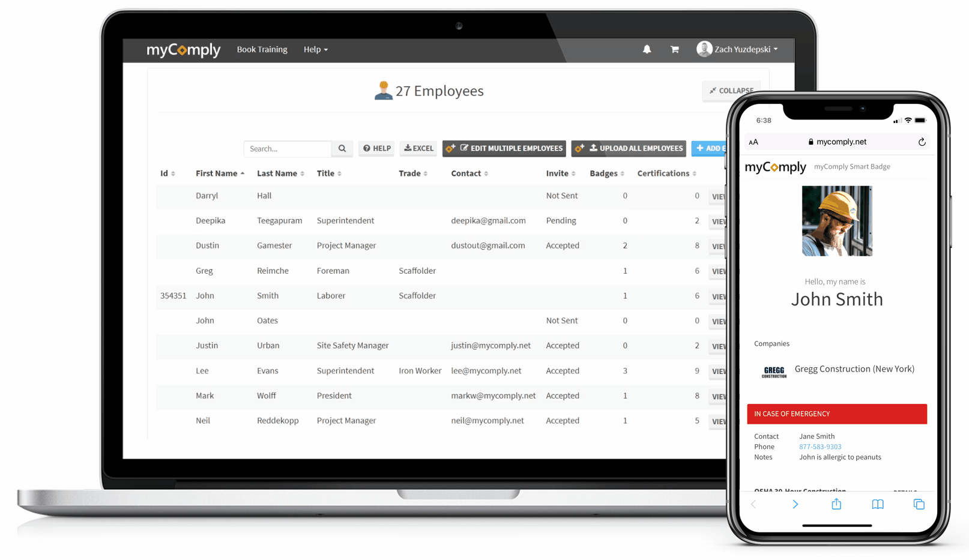Click the blue Add button
This screenshot has height=560, width=969.
tap(709, 148)
